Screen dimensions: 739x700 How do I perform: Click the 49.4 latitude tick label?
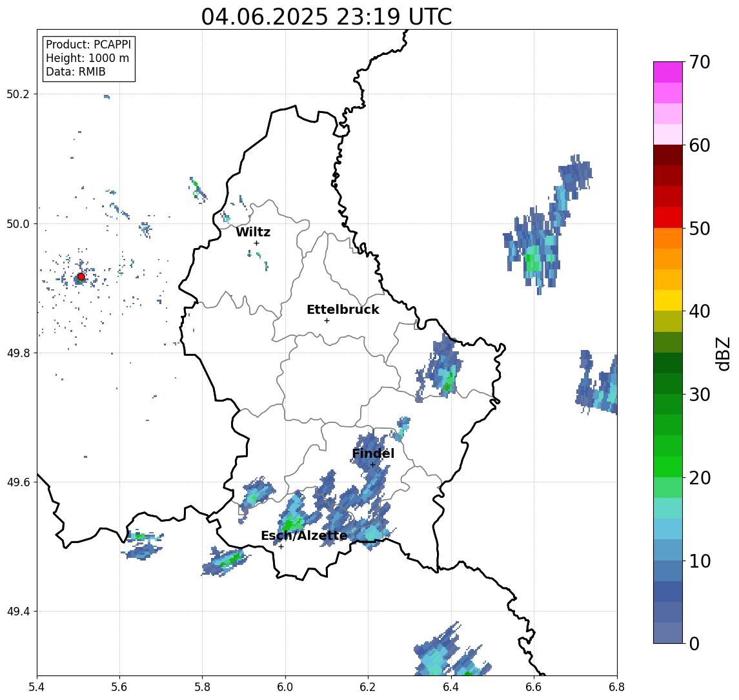click(x=18, y=612)
